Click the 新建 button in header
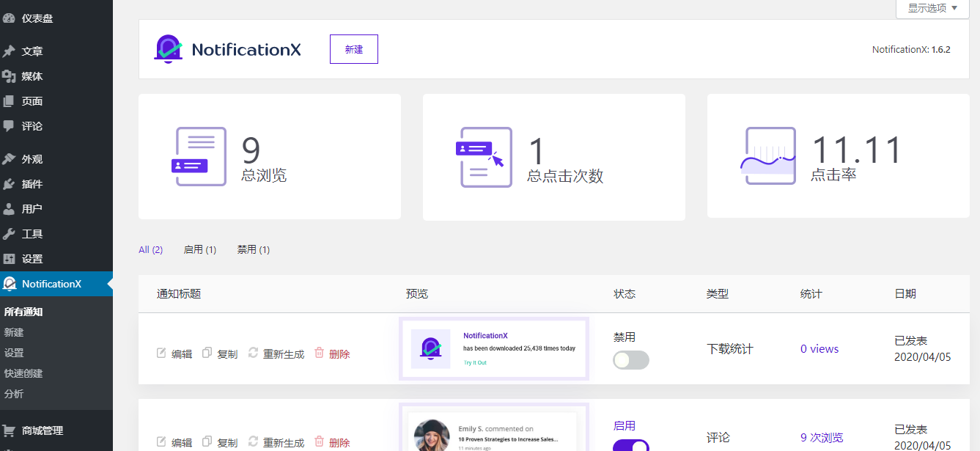The height and width of the screenshot is (451, 980). click(354, 49)
